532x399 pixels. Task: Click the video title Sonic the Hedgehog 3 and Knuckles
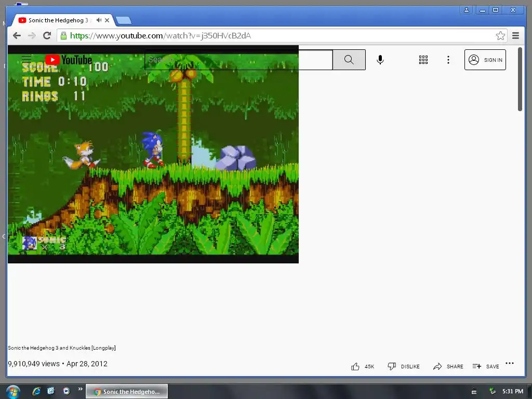(x=62, y=348)
